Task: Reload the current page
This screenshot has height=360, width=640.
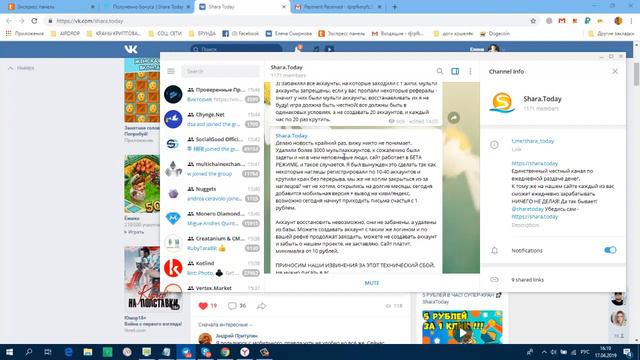Action: click(x=34, y=21)
